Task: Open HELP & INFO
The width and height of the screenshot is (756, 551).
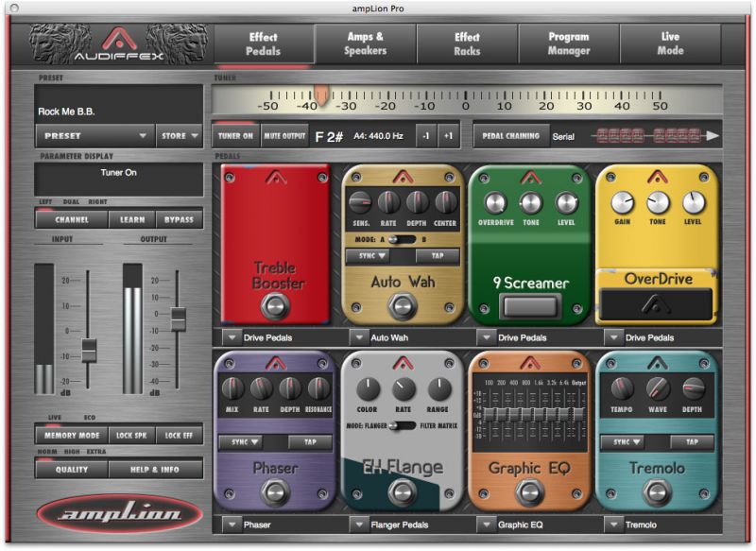Action: 155,469
